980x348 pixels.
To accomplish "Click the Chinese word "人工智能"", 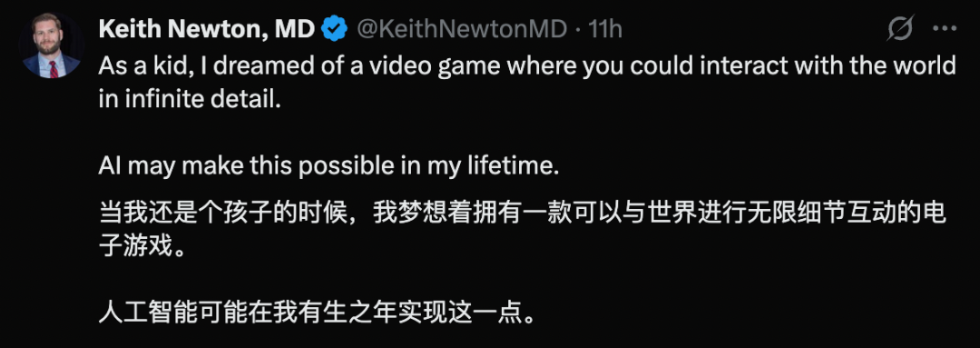I will click(x=148, y=313).
